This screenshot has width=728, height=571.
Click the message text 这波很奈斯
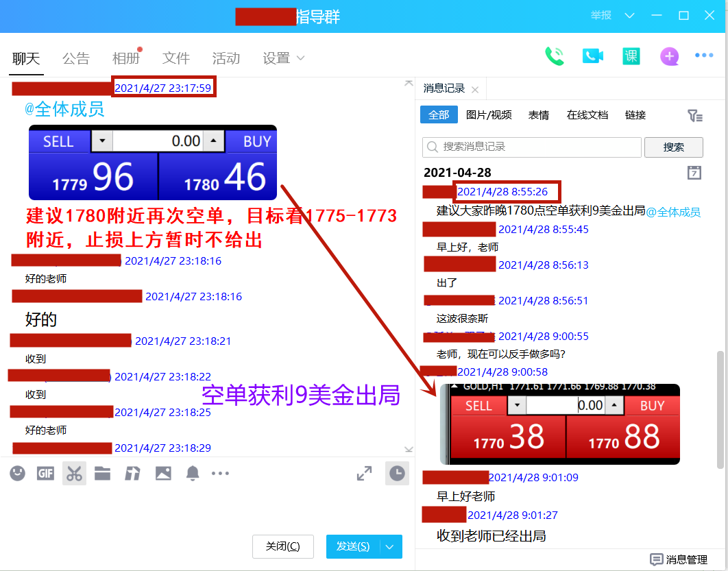(462, 319)
